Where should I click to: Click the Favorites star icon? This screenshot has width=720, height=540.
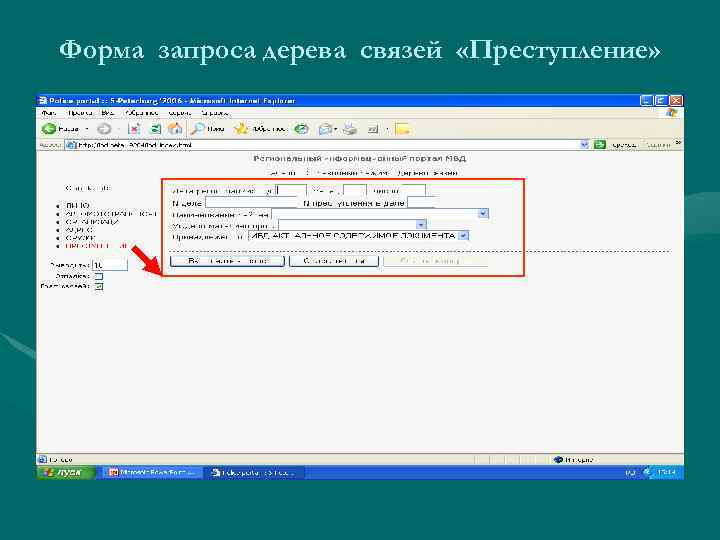click(241, 129)
